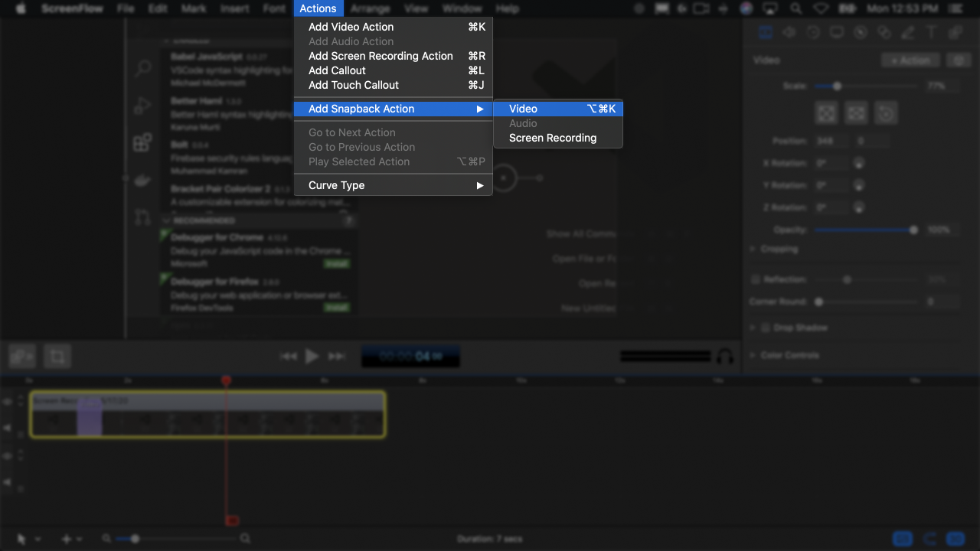
Task: Click the crop tool button above timeline
Action: coord(57,356)
